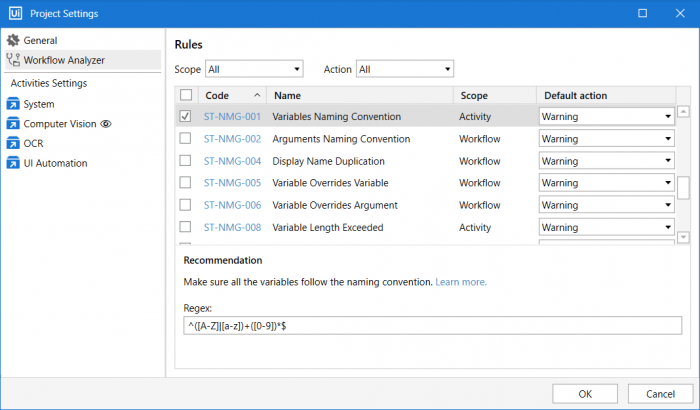
Task: Sort rules by the Code column header
Action: pos(218,96)
